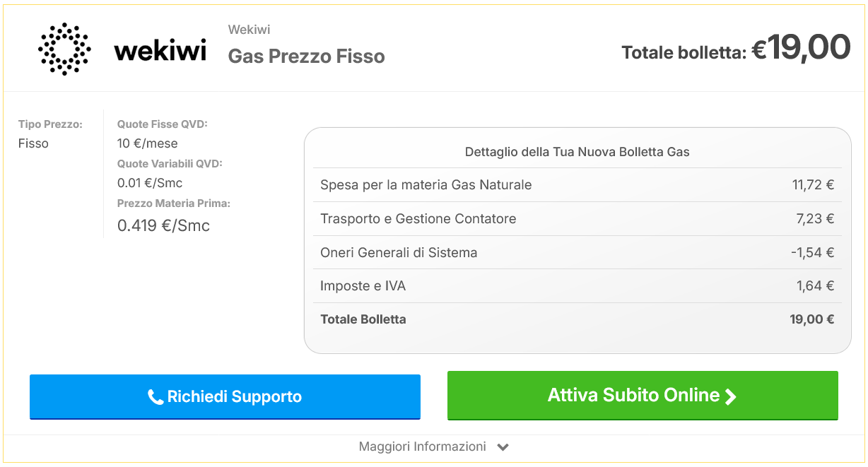Click the Totale Bolletta summary row

point(577,319)
